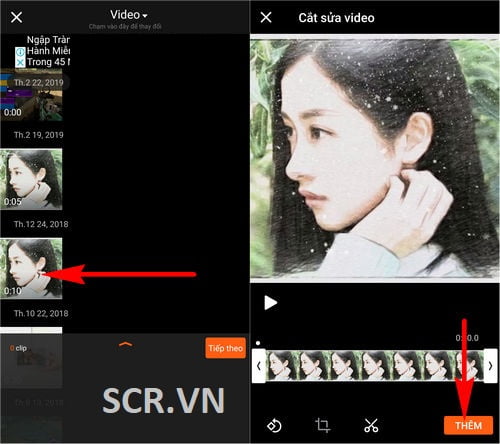The image size is (500, 444).
Task: Click the left trim handle arrow
Action: [259, 366]
